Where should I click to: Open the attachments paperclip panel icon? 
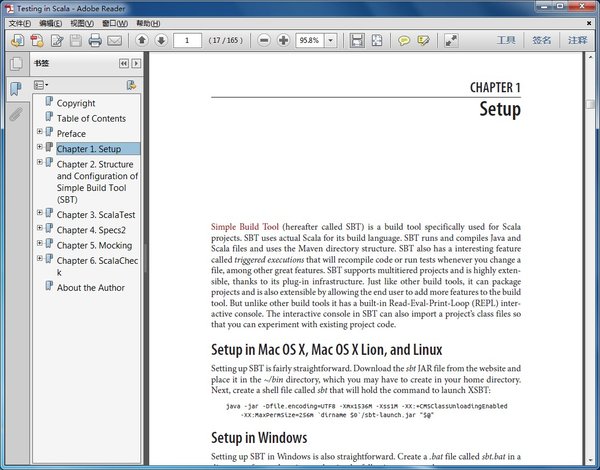point(16,114)
